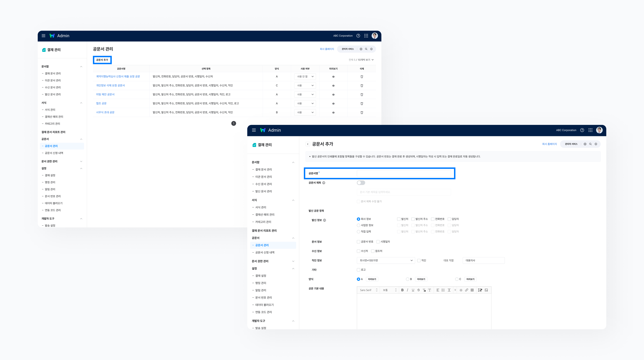Apply strikethrough in editor toolbar
The height and width of the screenshot is (360, 644).
click(x=419, y=290)
